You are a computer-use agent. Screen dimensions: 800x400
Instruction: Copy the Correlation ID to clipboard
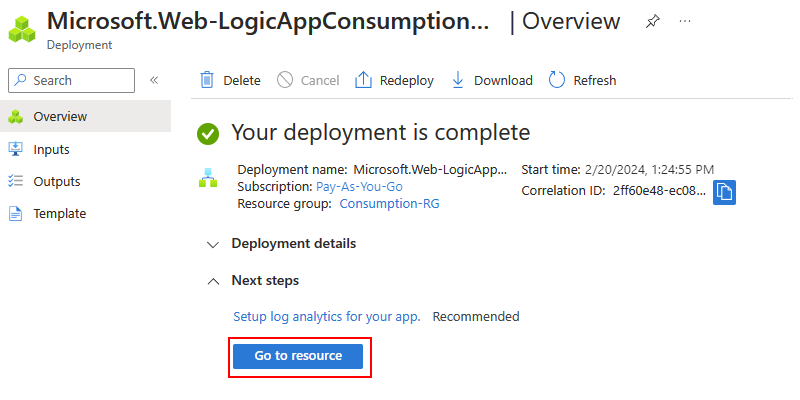point(724,192)
